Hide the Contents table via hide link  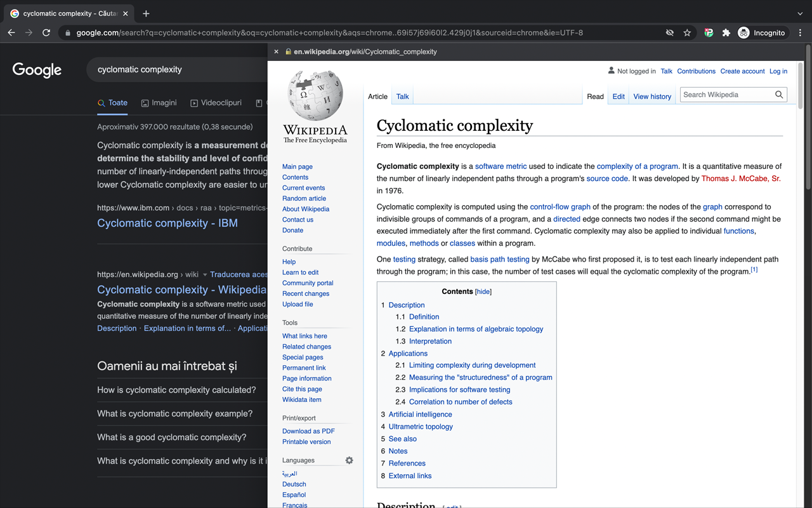[483, 291]
